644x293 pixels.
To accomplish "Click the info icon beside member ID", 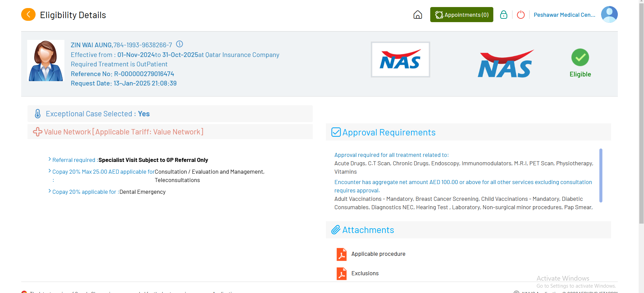I will point(180,44).
